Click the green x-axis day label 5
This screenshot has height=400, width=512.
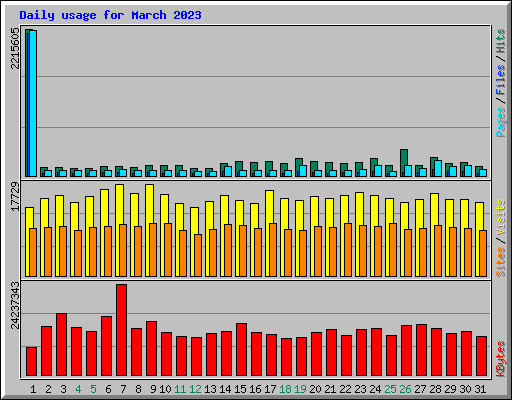93,389
